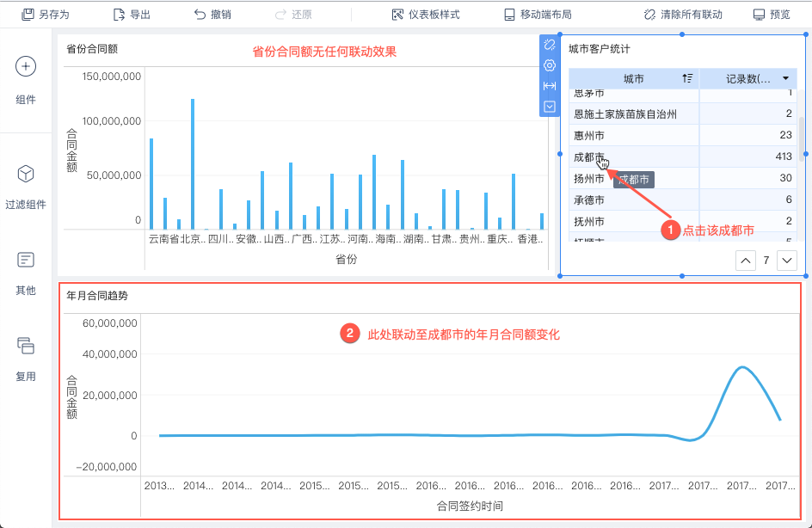
Task: Sort the 城市 column via sort icon
Action: [687, 78]
